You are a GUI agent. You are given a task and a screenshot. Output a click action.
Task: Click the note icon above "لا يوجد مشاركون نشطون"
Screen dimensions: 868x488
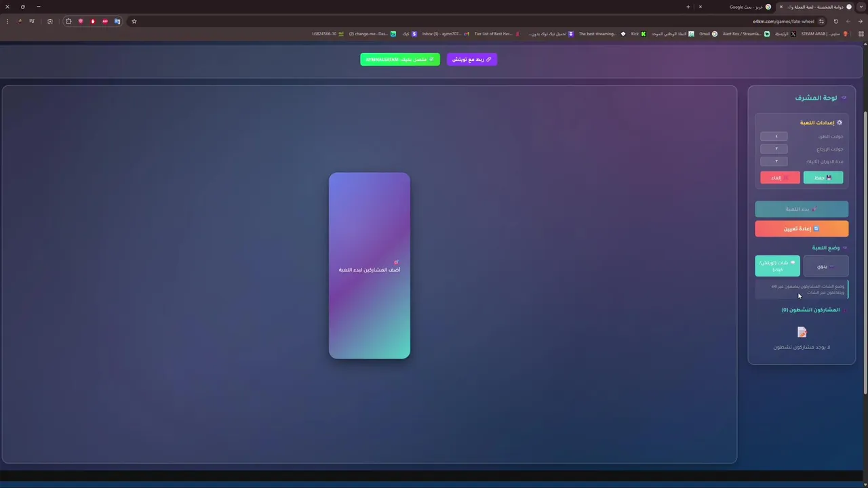[x=802, y=332]
